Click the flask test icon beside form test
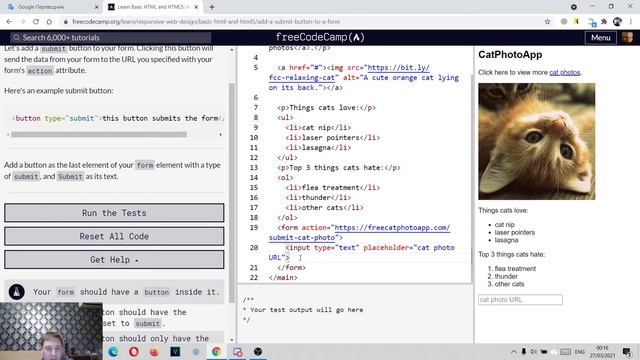The width and height of the screenshot is (640, 360). (17, 292)
